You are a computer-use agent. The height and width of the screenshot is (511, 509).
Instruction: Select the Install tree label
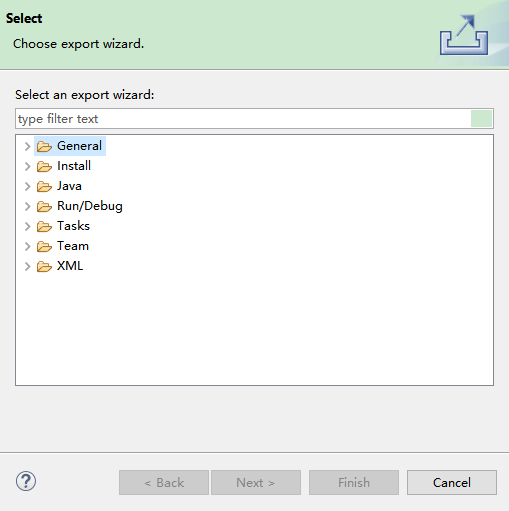click(74, 166)
